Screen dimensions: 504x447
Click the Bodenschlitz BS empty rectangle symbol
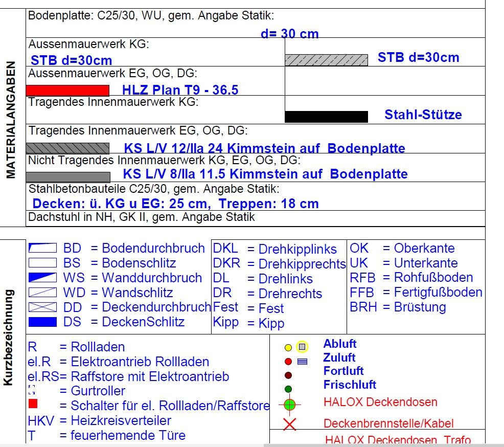pos(42,263)
